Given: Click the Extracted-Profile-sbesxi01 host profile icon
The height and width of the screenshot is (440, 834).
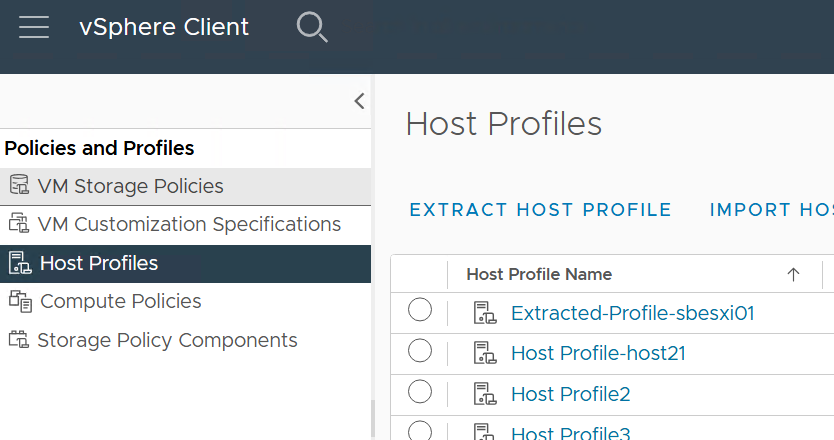Looking at the screenshot, I should pyautogui.click(x=486, y=313).
